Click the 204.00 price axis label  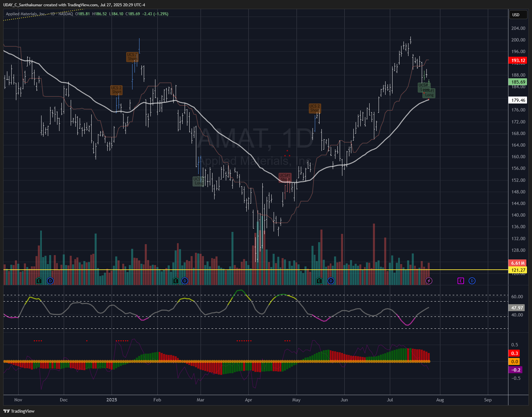tap(518, 28)
